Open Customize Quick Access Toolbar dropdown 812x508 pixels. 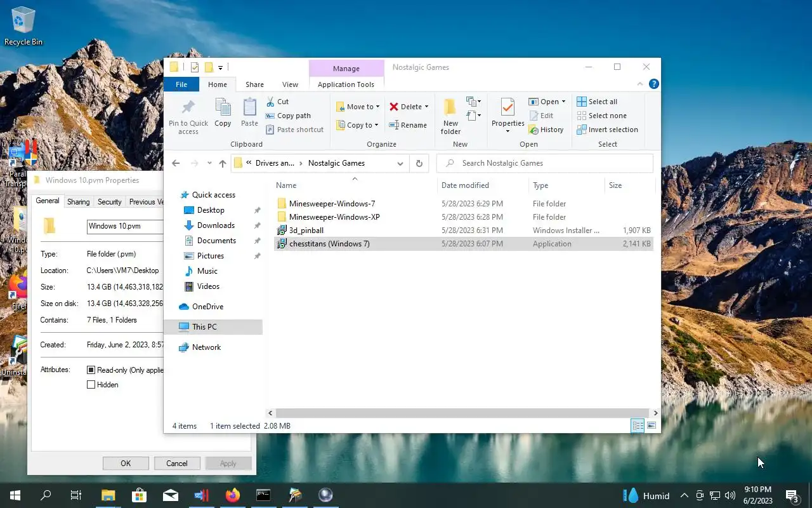point(220,67)
